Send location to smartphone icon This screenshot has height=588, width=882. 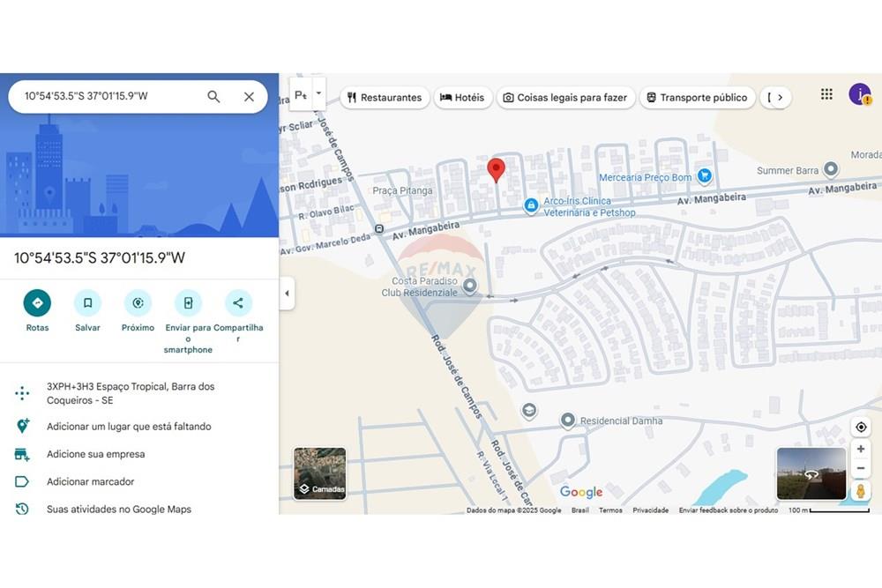(188, 303)
